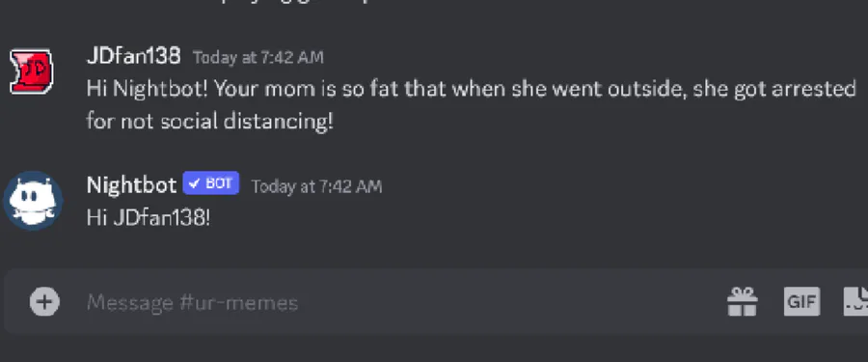
Task: Open the sticker picker icon
Action: pos(855,302)
